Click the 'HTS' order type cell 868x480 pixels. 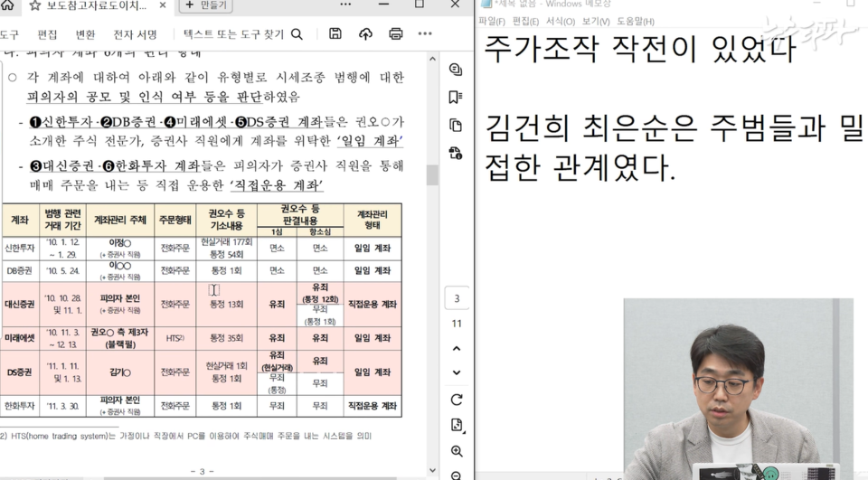(x=175, y=338)
